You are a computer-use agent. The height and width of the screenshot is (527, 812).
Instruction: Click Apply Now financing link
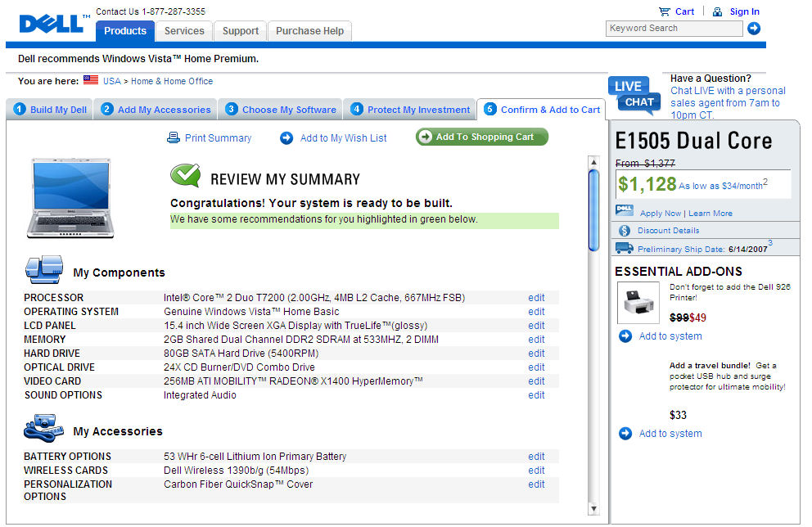point(661,214)
